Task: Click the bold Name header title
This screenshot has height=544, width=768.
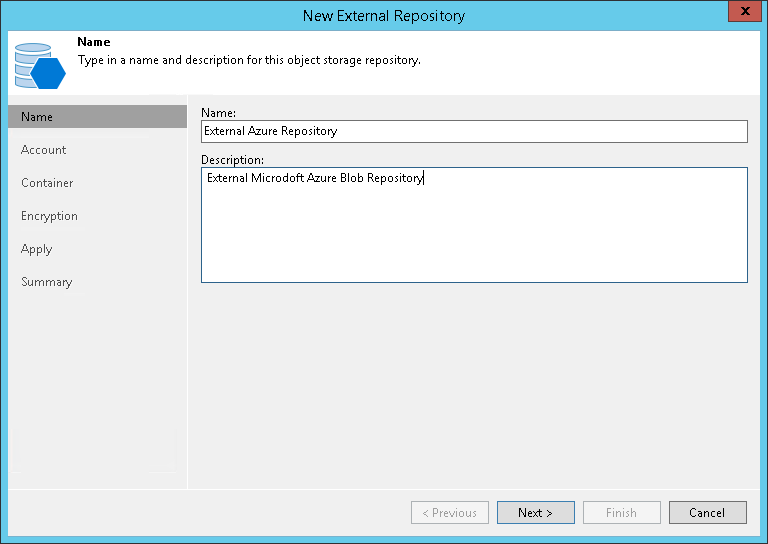Action: (94, 43)
